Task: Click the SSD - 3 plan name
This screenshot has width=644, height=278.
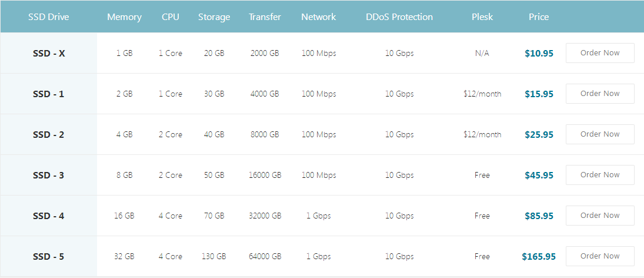Action: pyautogui.click(x=49, y=176)
